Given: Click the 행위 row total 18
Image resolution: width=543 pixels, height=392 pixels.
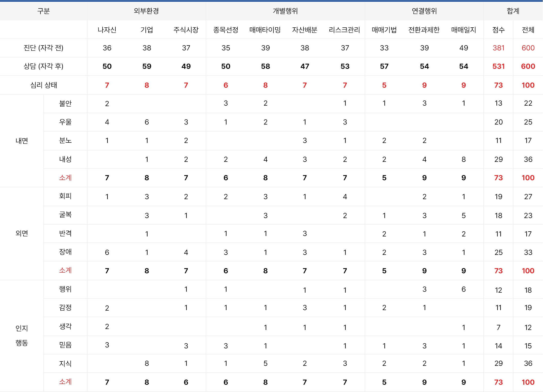Looking at the screenshot, I should click(x=528, y=290).
